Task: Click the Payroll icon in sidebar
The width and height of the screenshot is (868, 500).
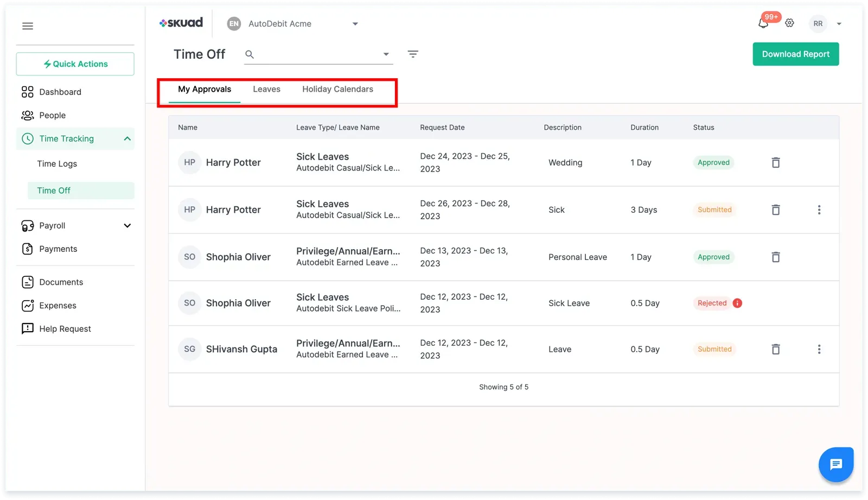Action: pyautogui.click(x=28, y=225)
